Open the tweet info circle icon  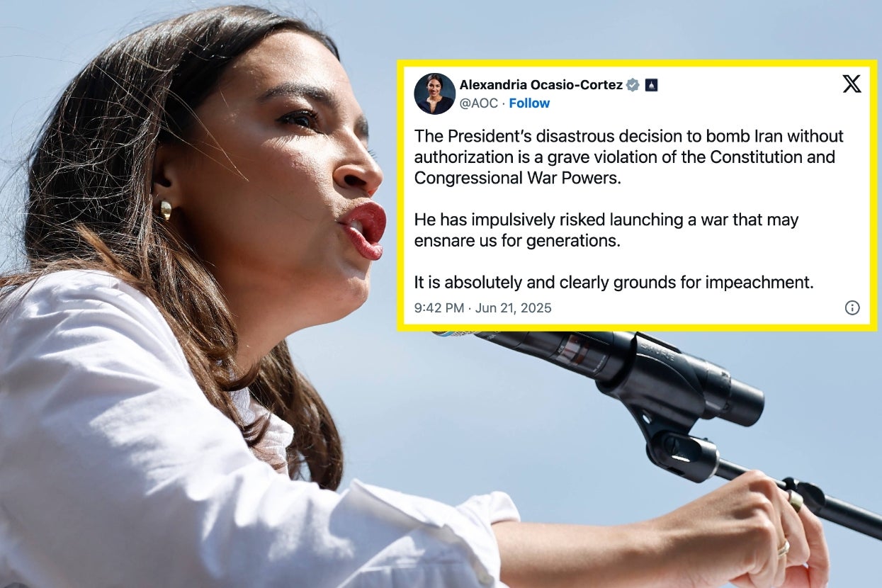point(852,307)
